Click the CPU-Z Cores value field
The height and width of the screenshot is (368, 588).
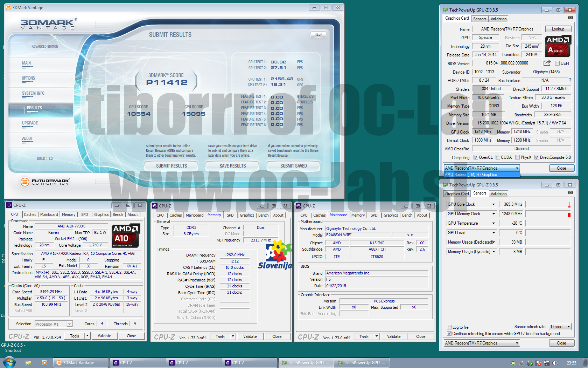point(102,323)
